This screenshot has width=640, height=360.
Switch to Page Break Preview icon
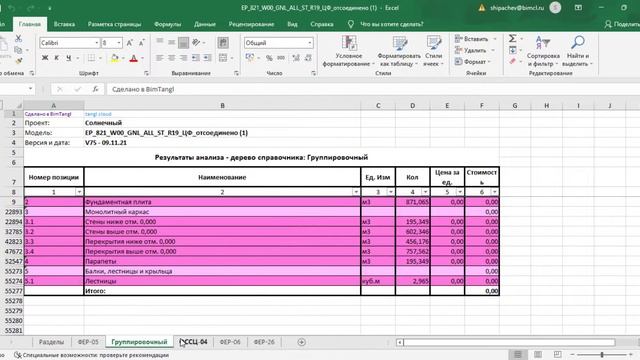(x=557, y=354)
